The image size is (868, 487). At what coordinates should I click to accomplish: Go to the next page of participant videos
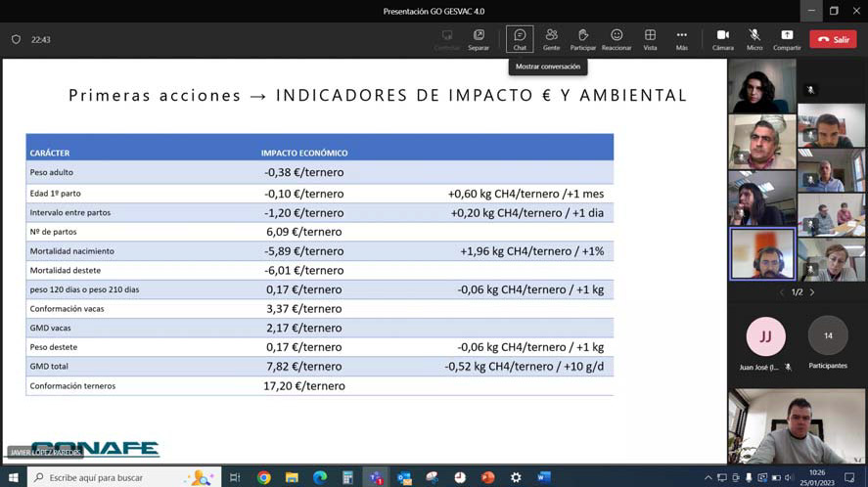tap(812, 292)
